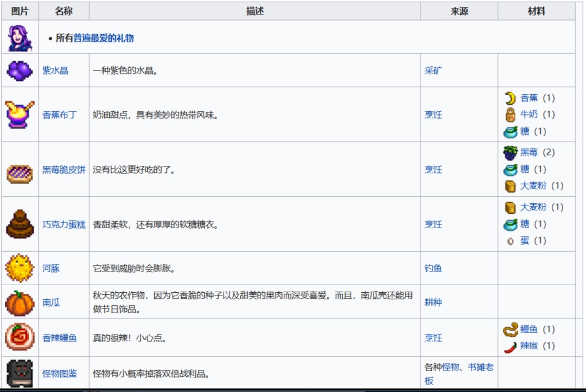Open 糖 link in 黑莓脆皮饼 row
Screen dimensions: 586x392
[525, 169]
